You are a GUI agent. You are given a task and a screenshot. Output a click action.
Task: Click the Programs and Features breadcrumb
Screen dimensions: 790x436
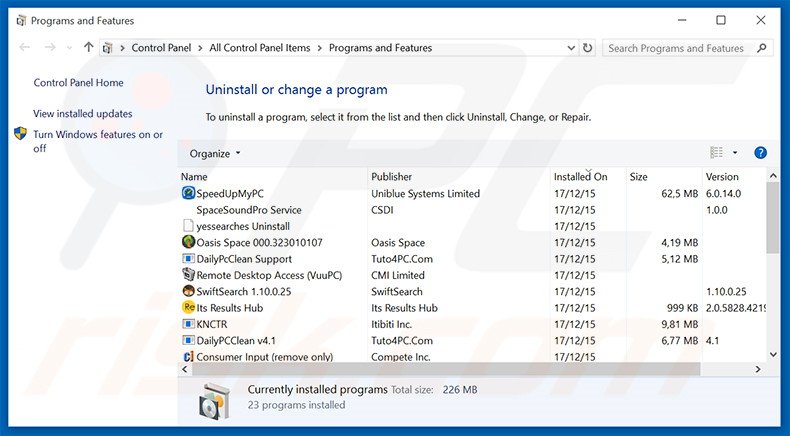(x=380, y=48)
